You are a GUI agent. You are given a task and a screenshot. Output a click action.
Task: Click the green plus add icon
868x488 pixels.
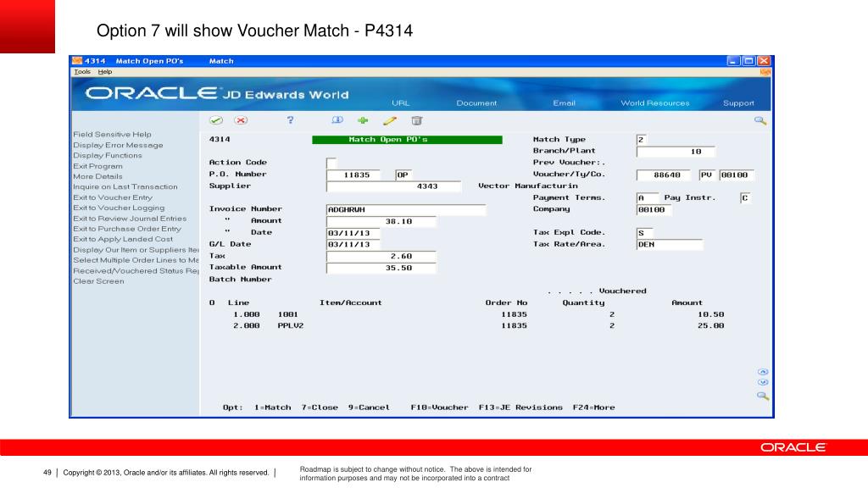(x=363, y=120)
